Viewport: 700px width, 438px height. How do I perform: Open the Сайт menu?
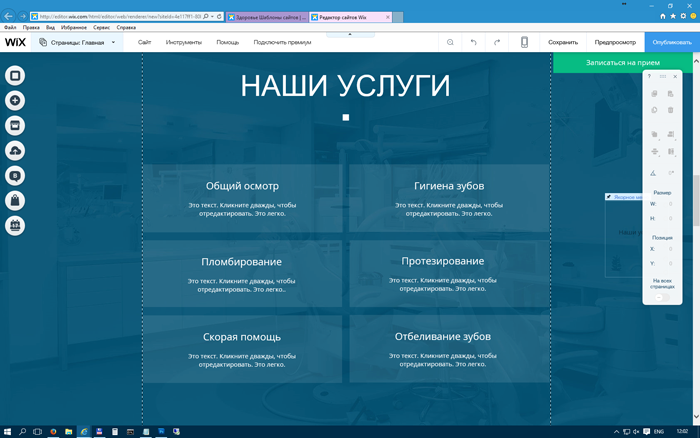point(145,42)
